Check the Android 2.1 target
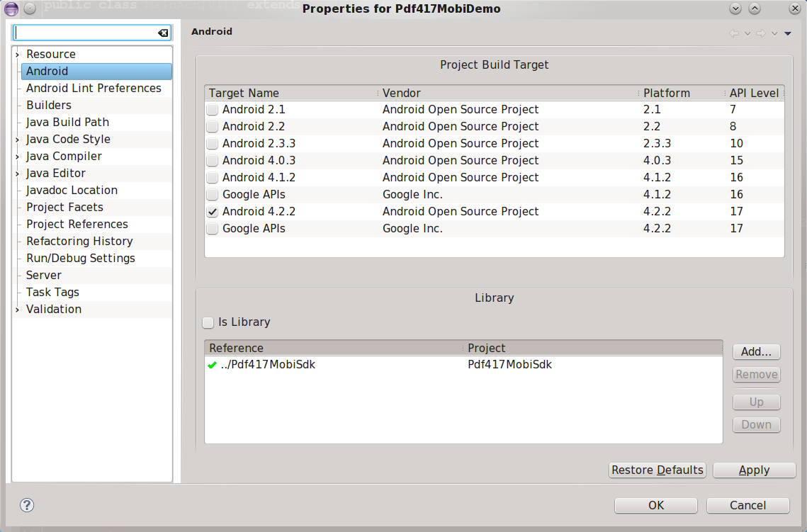 pyautogui.click(x=212, y=110)
